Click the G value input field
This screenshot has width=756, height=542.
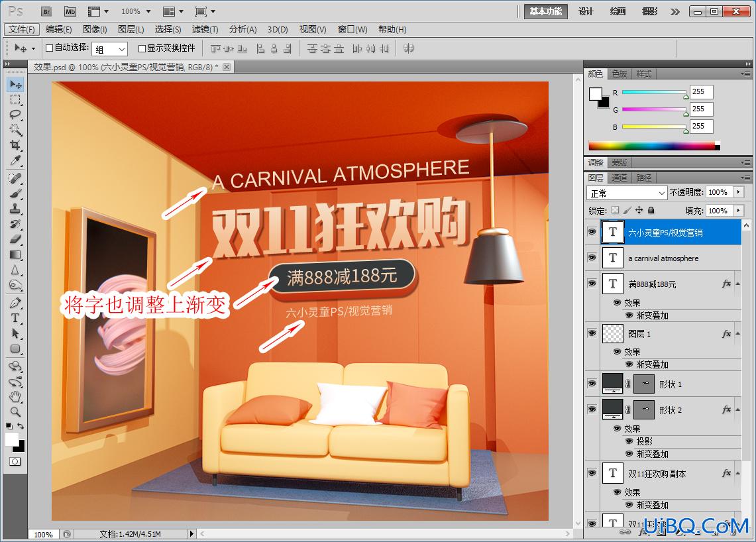point(702,109)
